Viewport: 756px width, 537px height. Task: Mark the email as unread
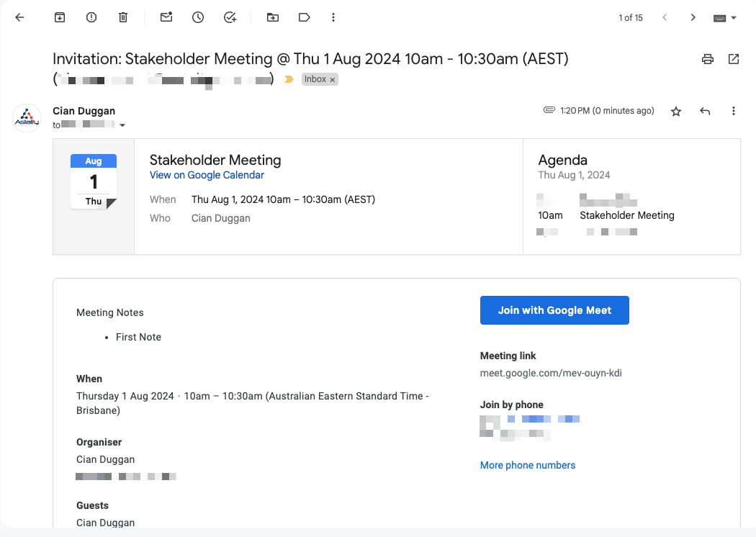pos(166,17)
